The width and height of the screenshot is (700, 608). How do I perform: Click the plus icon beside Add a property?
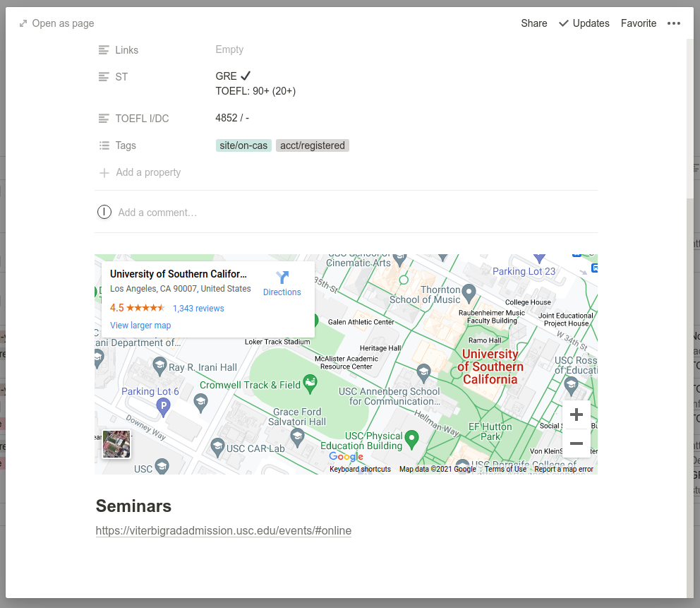pyautogui.click(x=104, y=172)
